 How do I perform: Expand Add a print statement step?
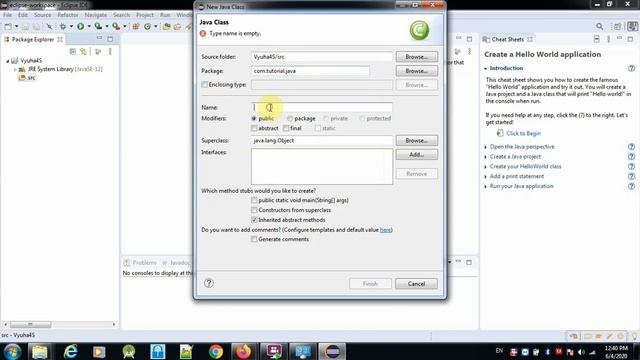486,176
